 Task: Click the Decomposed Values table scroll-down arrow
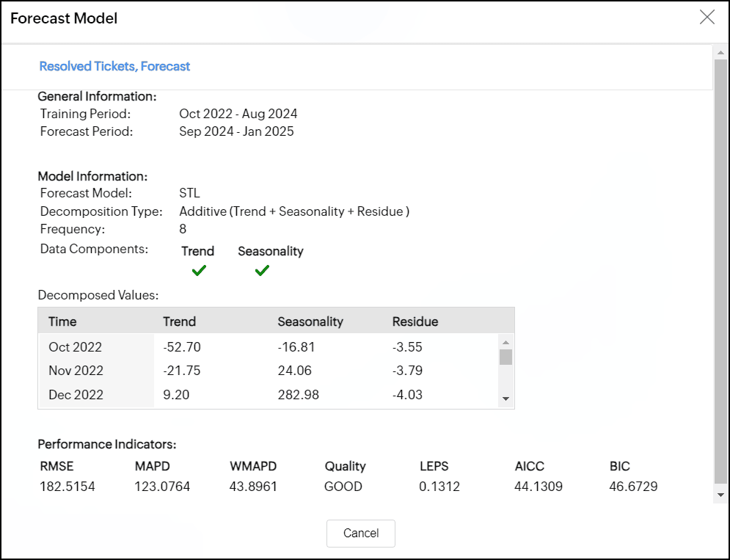[505, 399]
